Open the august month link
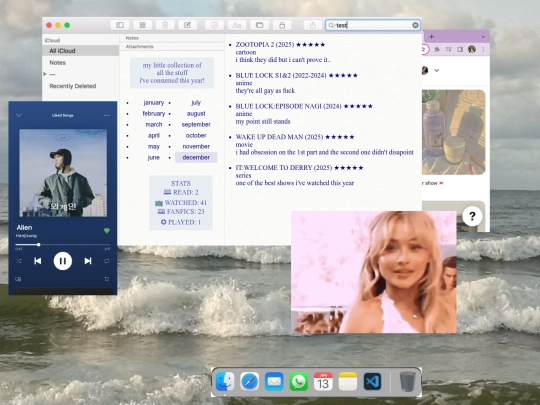 coord(196,114)
